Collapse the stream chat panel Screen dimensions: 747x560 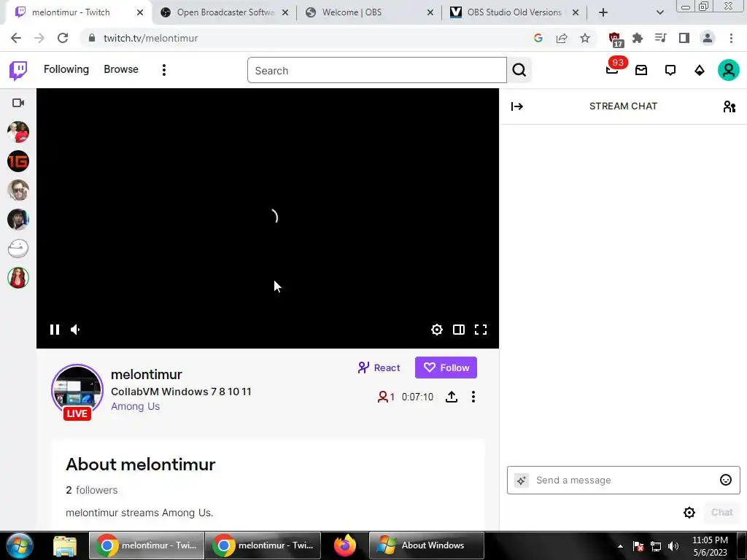[517, 106]
